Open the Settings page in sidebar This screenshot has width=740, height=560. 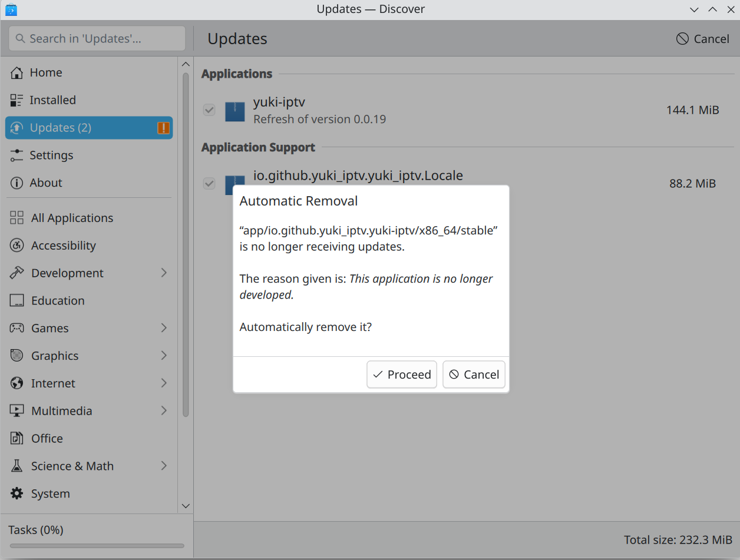51,155
